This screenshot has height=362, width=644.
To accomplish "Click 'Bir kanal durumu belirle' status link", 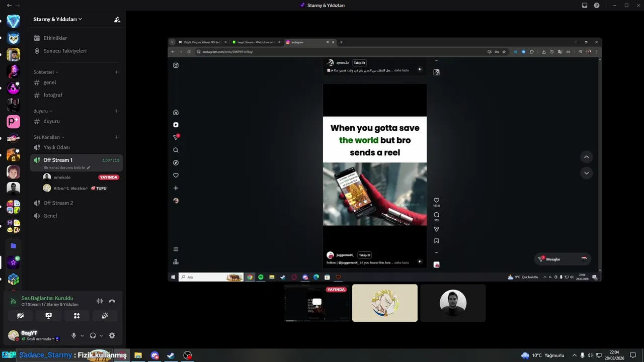I will [66, 167].
